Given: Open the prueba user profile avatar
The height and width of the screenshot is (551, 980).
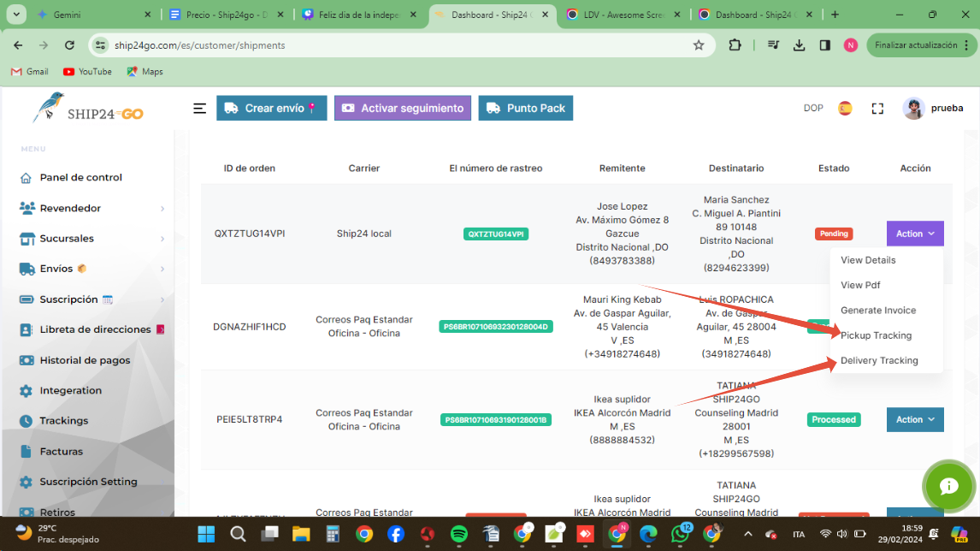Looking at the screenshot, I should point(913,108).
